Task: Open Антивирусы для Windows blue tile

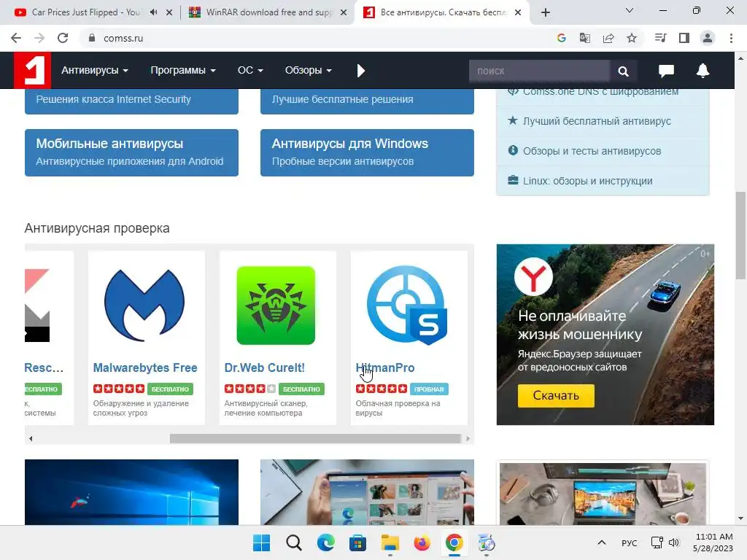Action: 367,152
